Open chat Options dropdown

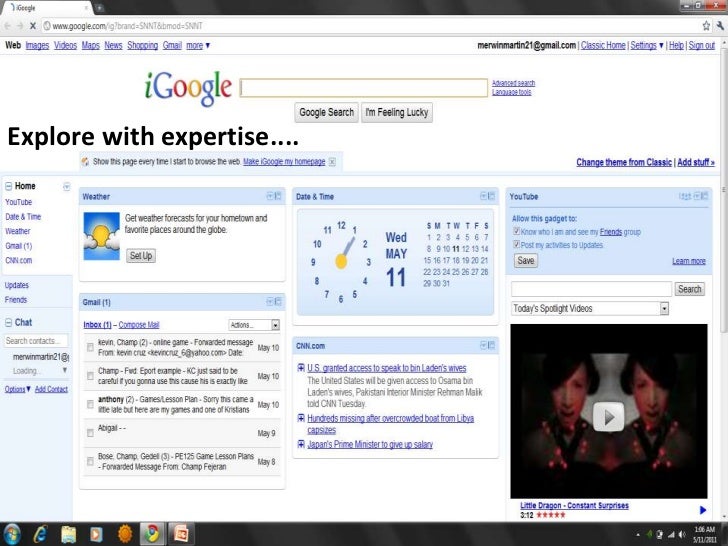coord(18,389)
